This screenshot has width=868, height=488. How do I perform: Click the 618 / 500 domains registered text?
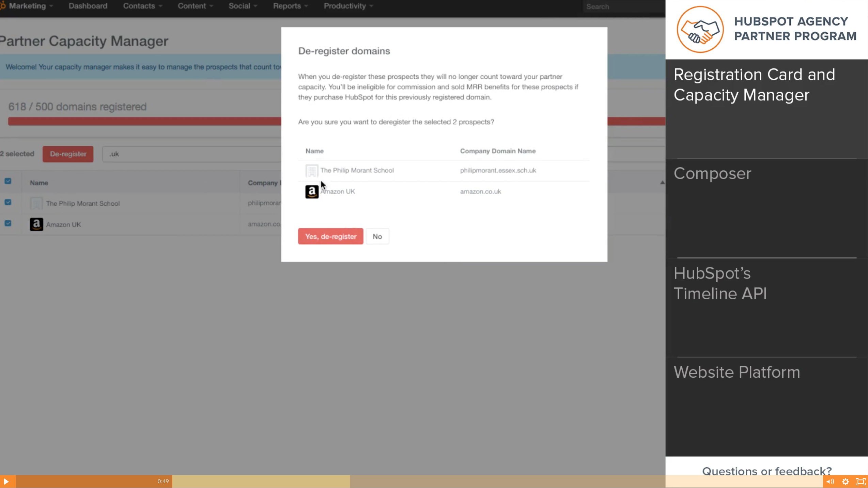click(77, 107)
